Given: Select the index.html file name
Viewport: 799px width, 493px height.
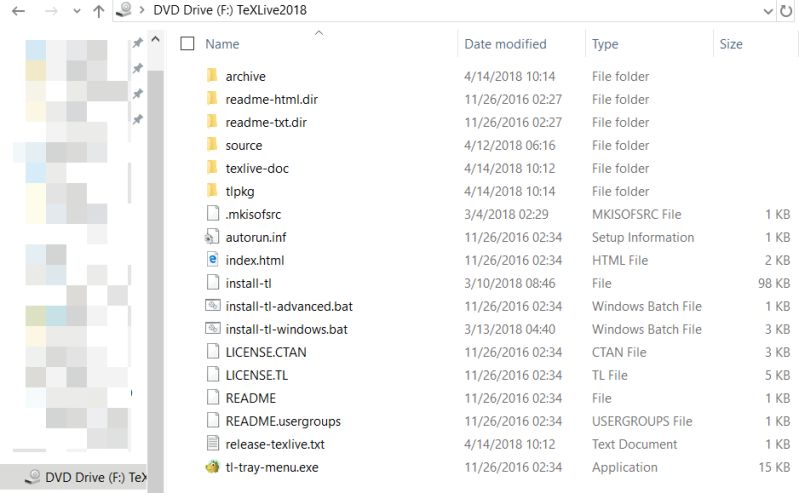Looking at the screenshot, I should coord(255,260).
